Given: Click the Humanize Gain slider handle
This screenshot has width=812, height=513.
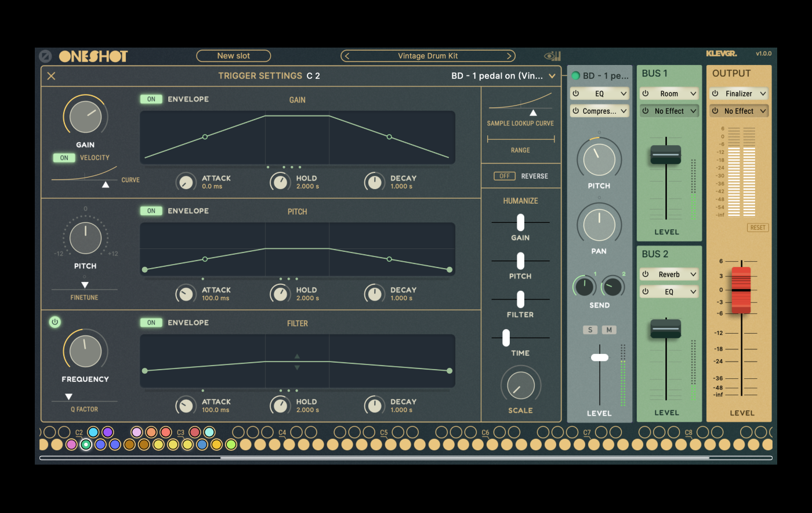Looking at the screenshot, I should [x=520, y=222].
